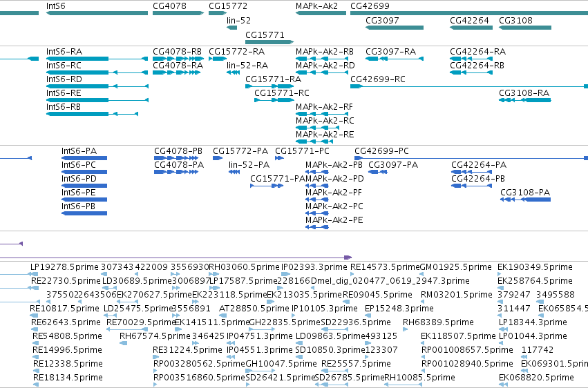588x388 pixels.
Task: Click transcript CG15771-RC
Action: point(282,93)
